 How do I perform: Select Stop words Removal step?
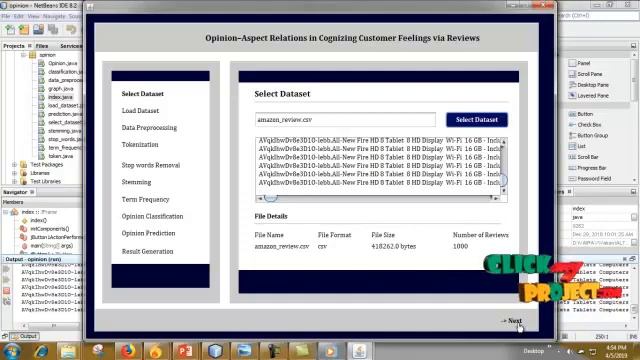[x=151, y=165]
